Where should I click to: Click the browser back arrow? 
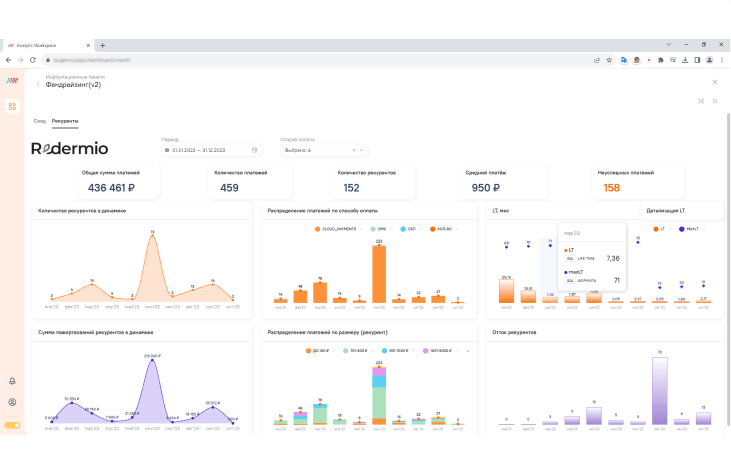click(8, 60)
